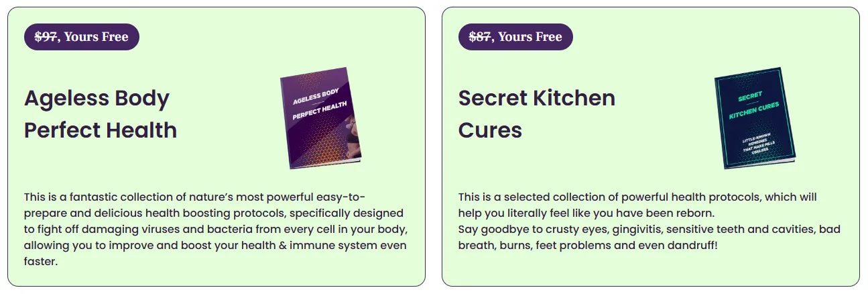Image resolution: width=868 pixels, height=294 pixels.
Task: Click the "SECRET" word on dark book cover
Action: point(749,97)
